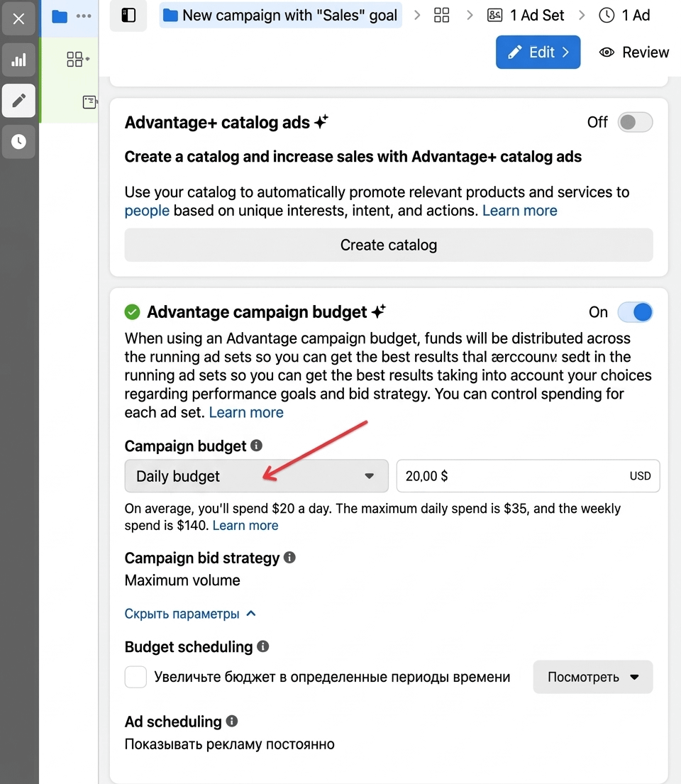Viewport: 681px width, 784px height.
Task: Go to 1 Ad Set breadcrumb
Action: coord(526,16)
